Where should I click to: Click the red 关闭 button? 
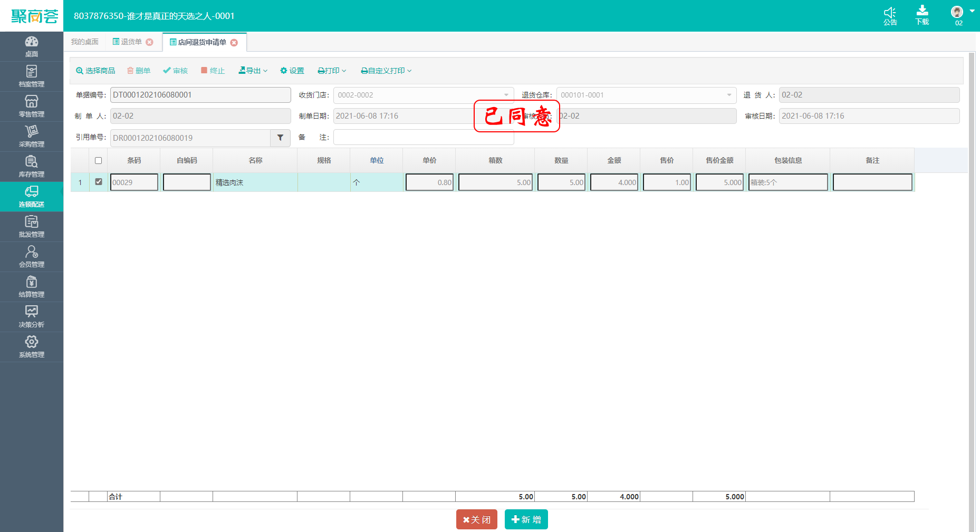click(x=477, y=519)
